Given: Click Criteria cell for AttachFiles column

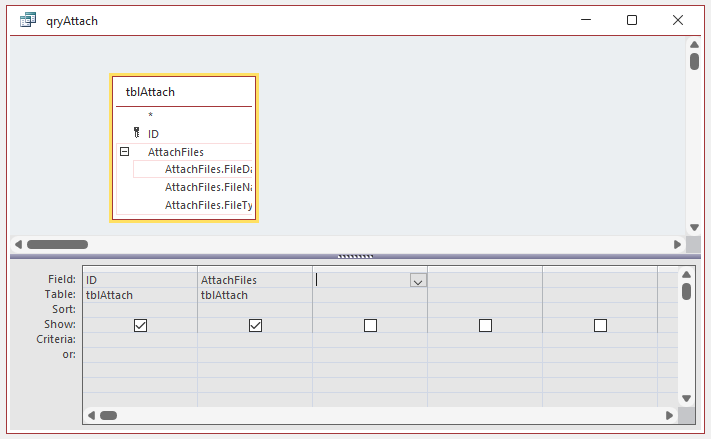Looking at the screenshot, I should point(255,340).
